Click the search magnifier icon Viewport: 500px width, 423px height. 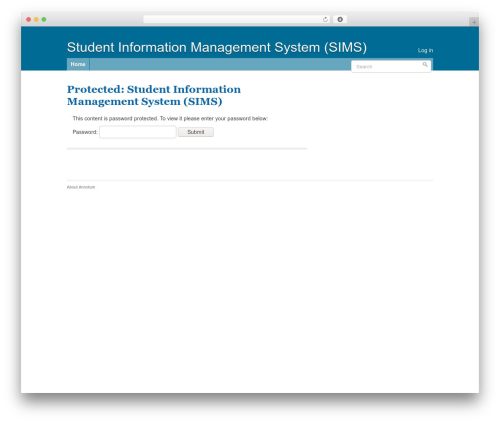(x=425, y=64)
